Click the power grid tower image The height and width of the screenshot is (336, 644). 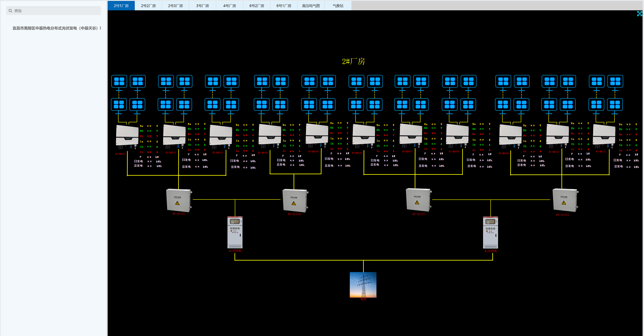tap(363, 284)
